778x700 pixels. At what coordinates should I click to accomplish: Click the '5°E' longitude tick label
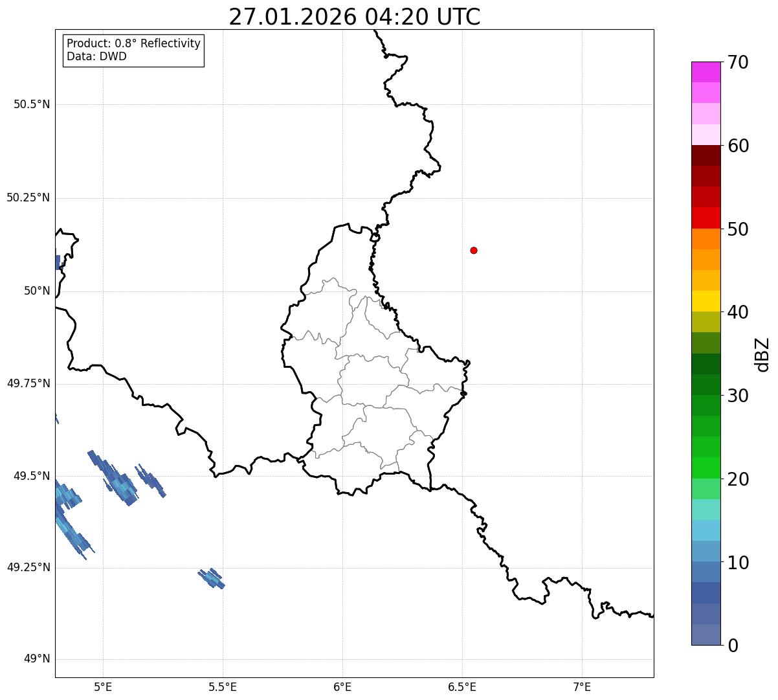pos(103,686)
